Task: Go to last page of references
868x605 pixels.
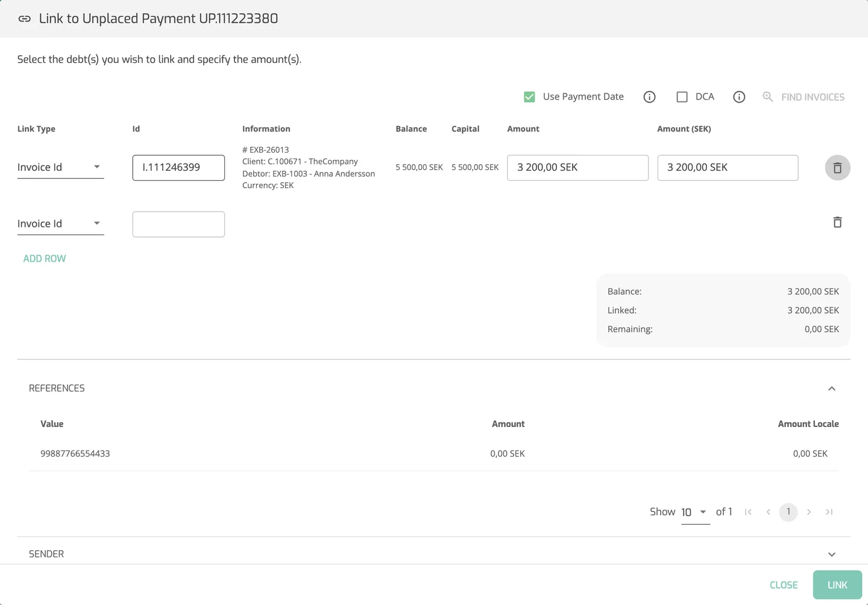Action: (x=829, y=512)
